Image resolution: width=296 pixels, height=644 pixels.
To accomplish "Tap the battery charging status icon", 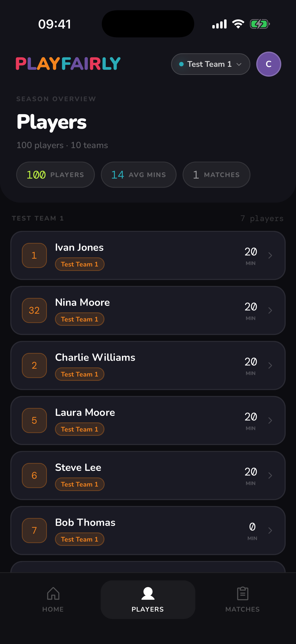I will (x=259, y=24).
